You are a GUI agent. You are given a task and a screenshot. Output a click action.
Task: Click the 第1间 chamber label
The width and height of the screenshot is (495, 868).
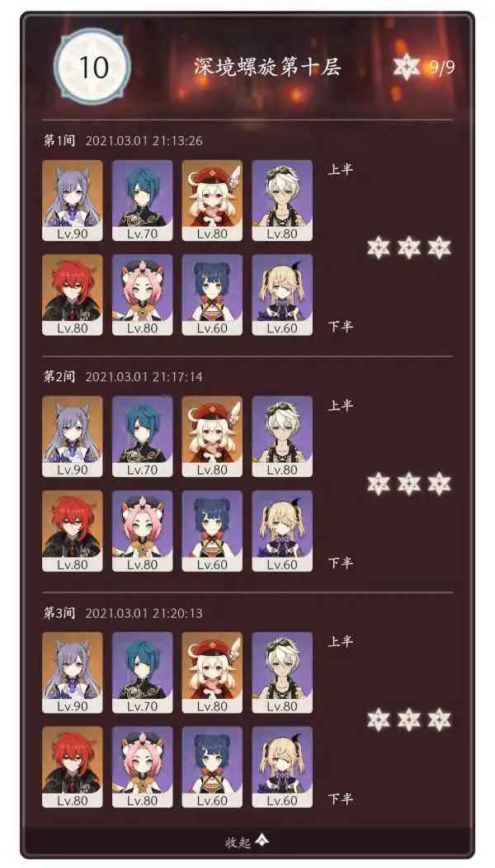59,140
